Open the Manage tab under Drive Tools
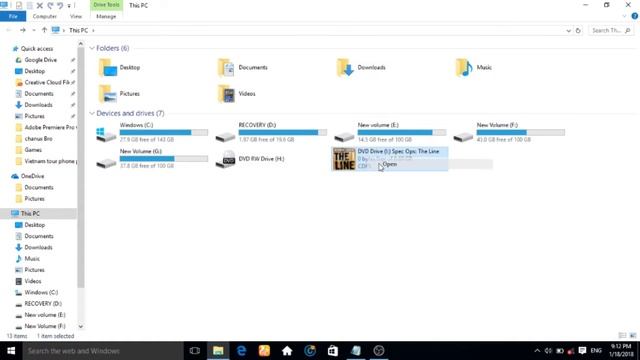This screenshot has height=360, width=640. 106,16
